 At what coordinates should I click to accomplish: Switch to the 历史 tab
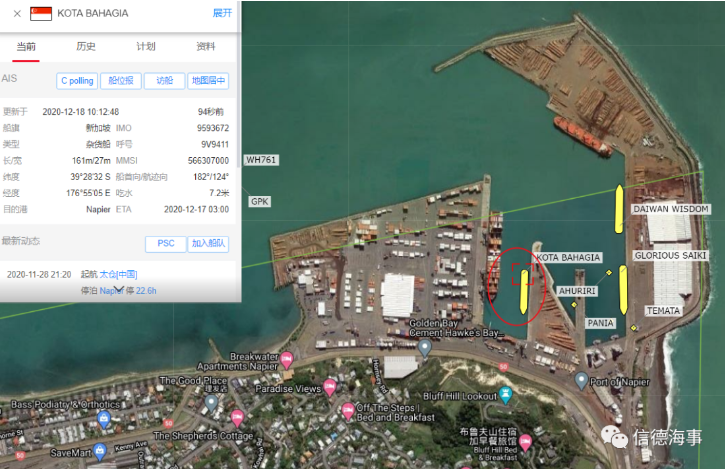coord(87,46)
